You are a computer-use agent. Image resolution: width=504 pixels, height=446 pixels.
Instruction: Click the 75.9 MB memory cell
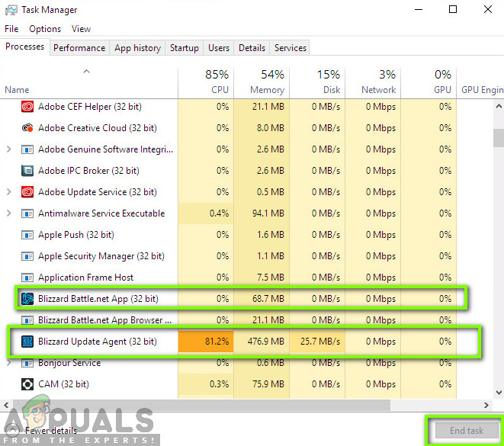pyautogui.click(x=262, y=384)
